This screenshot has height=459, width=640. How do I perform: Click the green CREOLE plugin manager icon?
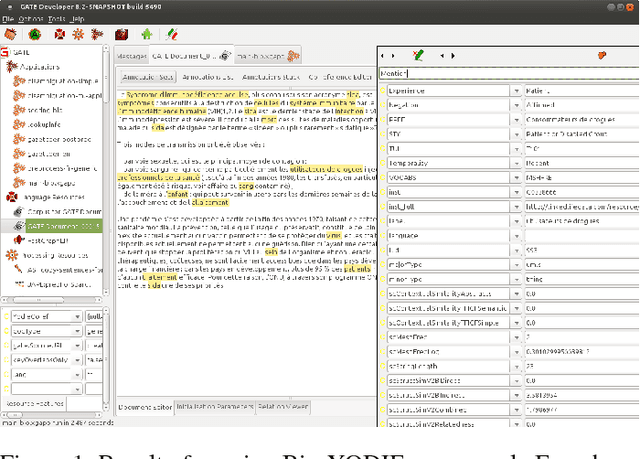(148, 34)
